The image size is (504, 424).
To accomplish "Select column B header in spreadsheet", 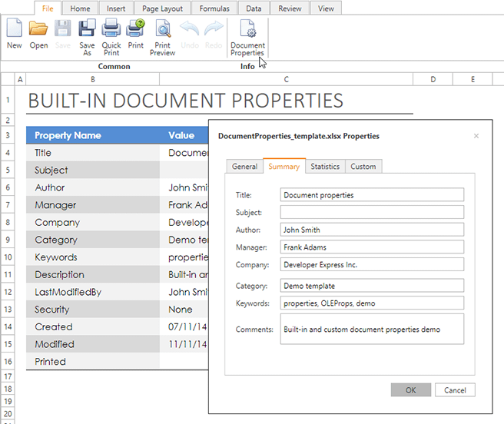I will pos(92,79).
